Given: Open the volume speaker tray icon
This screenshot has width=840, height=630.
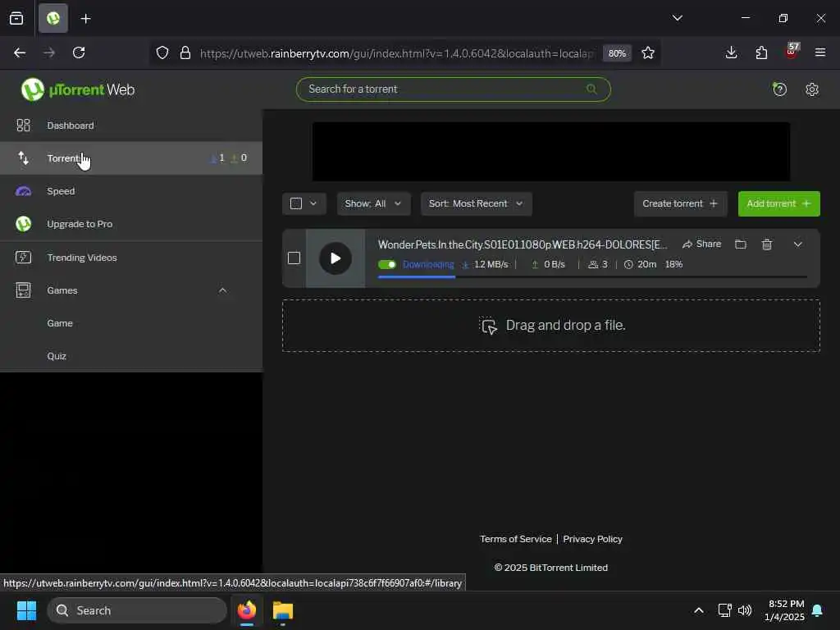Looking at the screenshot, I should click(x=745, y=610).
